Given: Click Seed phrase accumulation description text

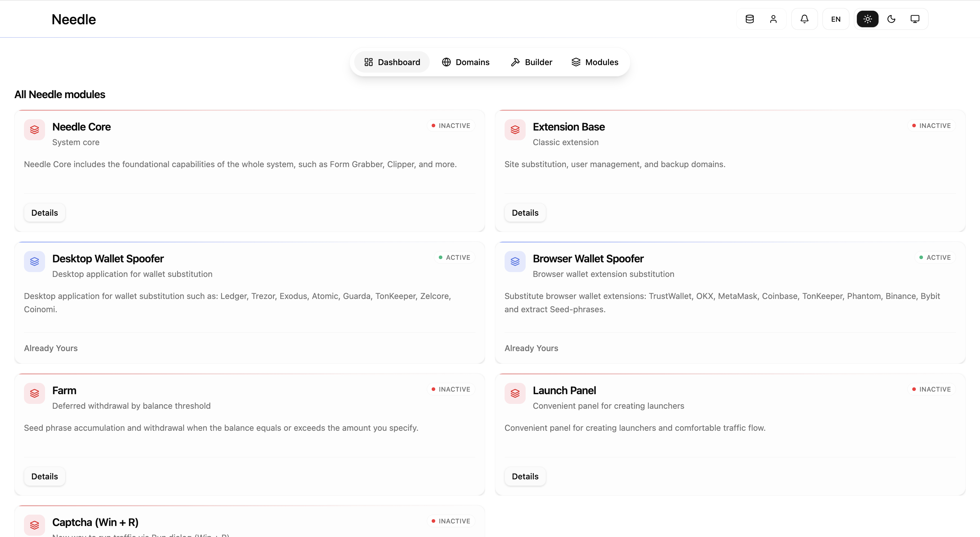Looking at the screenshot, I should [221, 428].
